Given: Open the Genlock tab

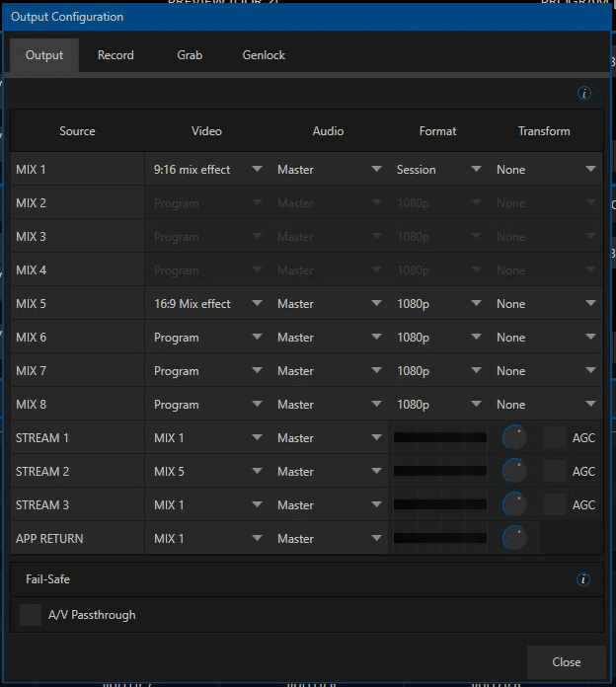Looking at the screenshot, I should [x=264, y=55].
